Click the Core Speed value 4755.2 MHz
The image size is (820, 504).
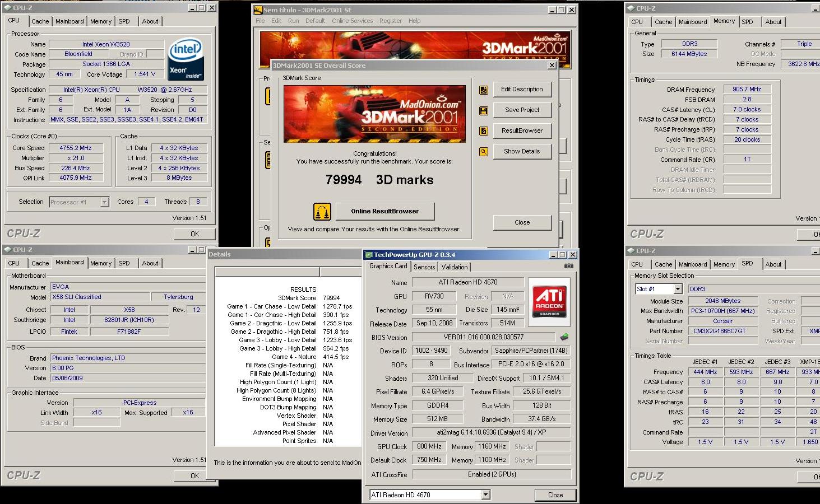(x=76, y=148)
